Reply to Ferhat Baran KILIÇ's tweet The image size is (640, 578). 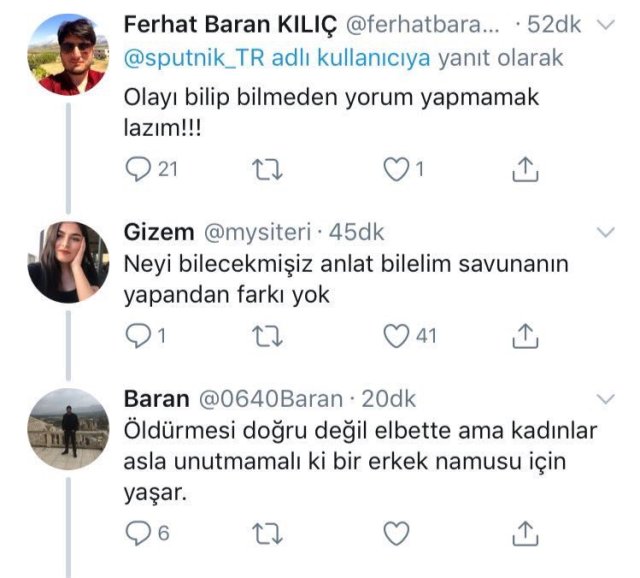(x=137, y=170)
